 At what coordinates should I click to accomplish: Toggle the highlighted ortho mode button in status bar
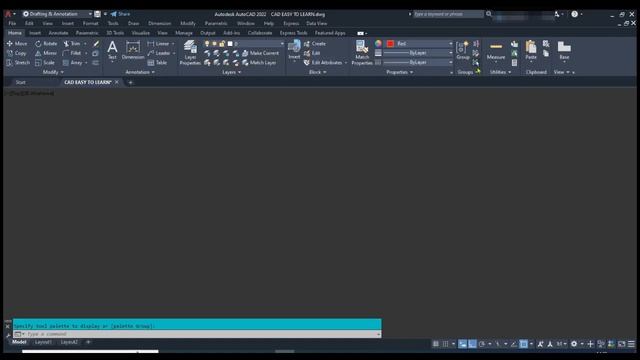(472, 344)
